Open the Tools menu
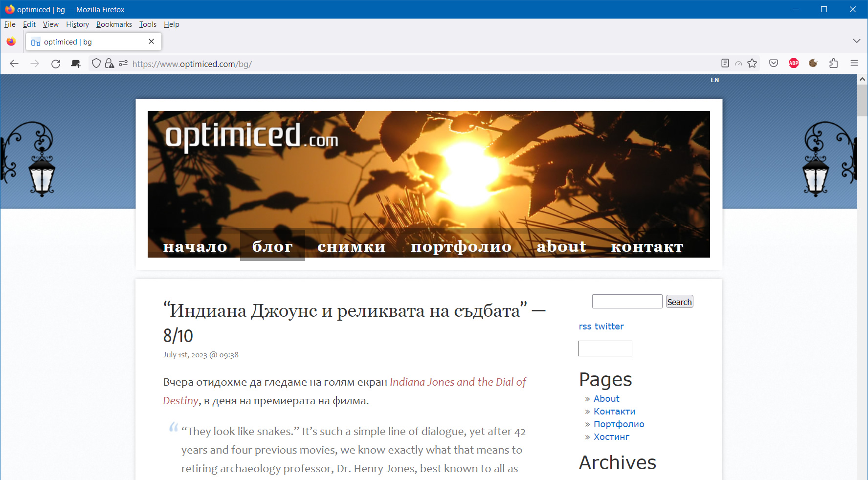 coord(148,24)
